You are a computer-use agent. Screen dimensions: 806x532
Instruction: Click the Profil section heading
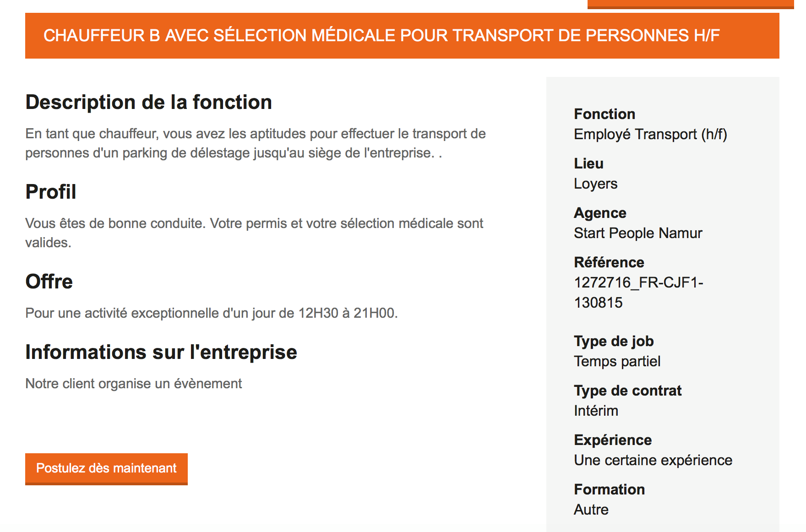tap(51, 192)
